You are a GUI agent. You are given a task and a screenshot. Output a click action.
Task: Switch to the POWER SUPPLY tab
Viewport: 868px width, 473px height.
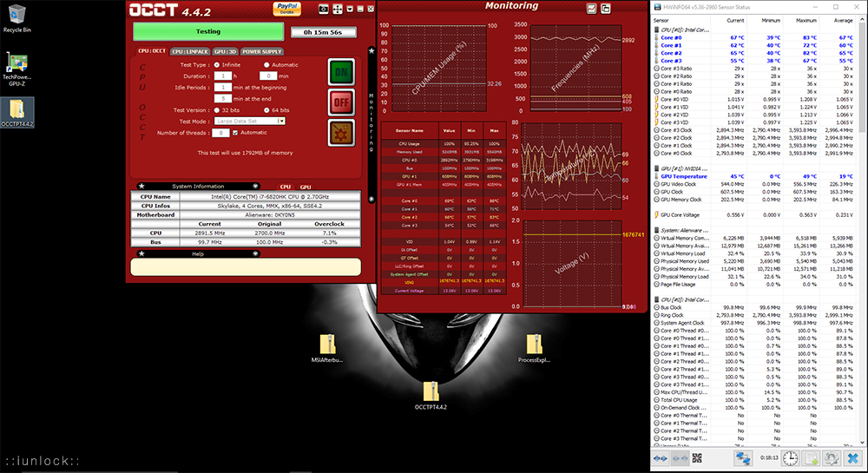pos(262,51)
